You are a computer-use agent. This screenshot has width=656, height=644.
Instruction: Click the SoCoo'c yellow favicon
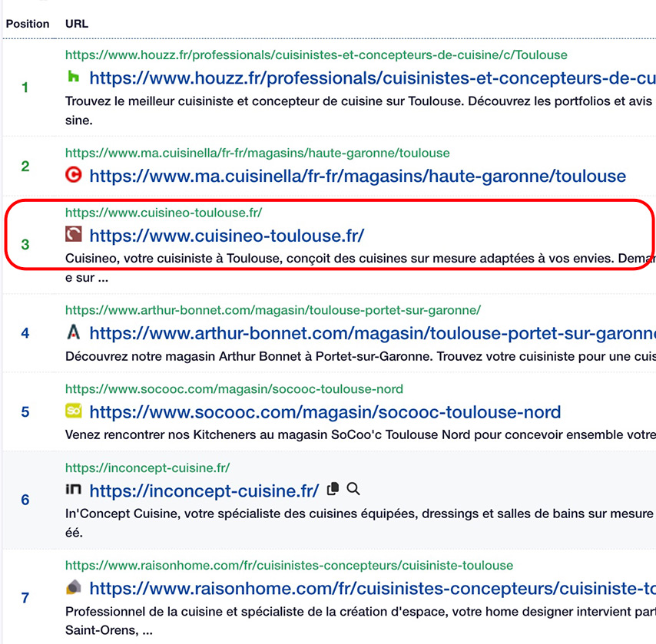73,411
